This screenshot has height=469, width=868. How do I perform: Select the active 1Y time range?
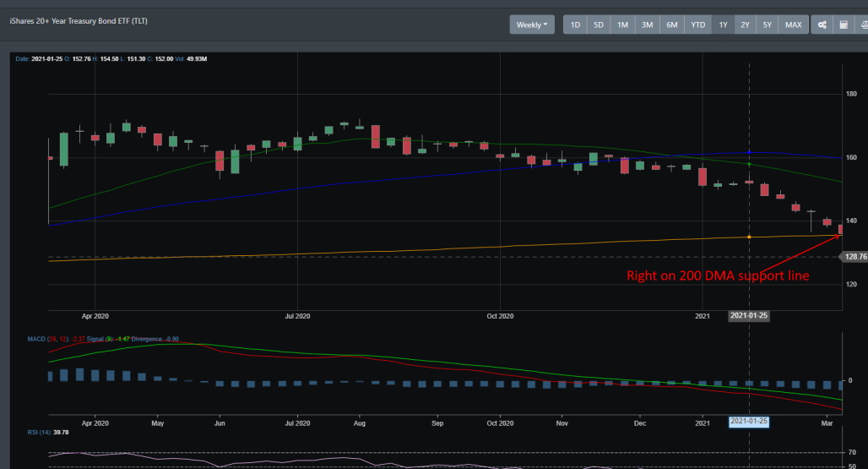click(724, 25)
